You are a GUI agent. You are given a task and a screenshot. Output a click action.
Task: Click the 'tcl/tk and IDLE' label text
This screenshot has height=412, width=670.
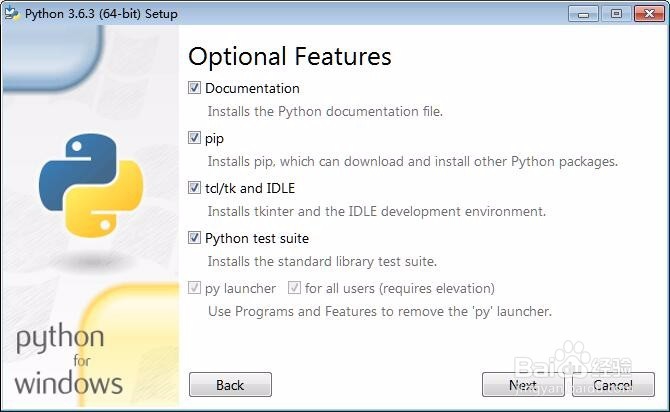click(250, 188)
